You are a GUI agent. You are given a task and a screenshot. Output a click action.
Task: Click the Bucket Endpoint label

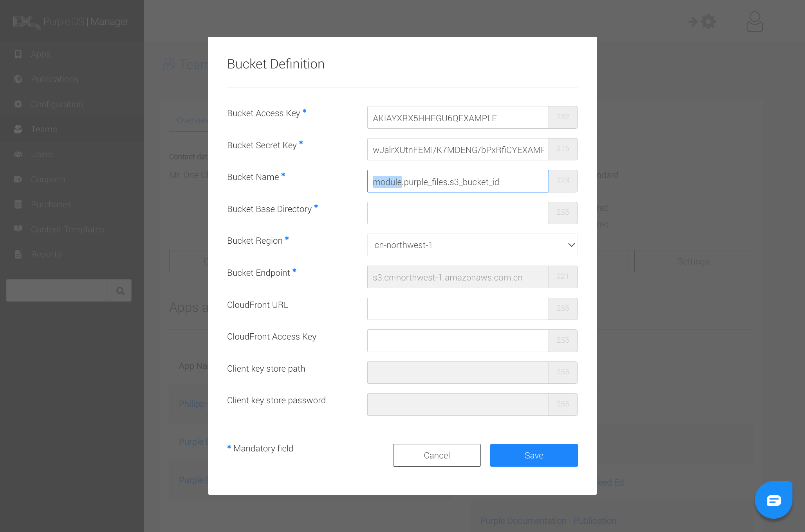258,273
